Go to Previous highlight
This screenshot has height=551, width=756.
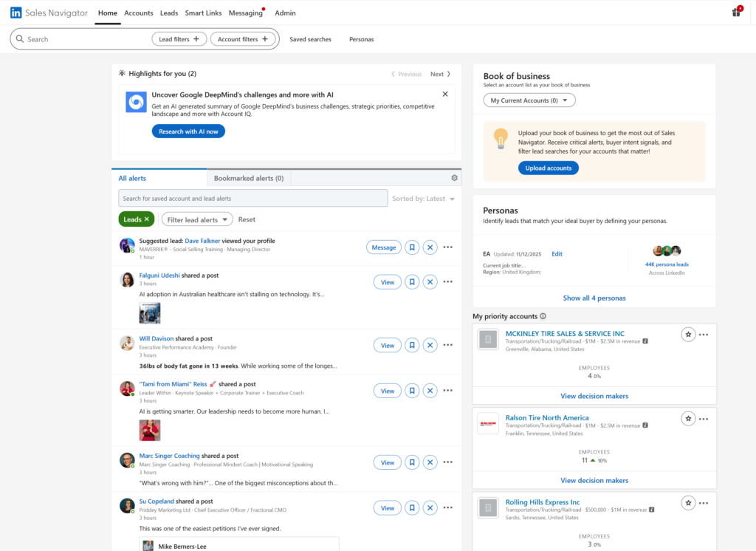pyautogui.click(x=407, y=74)
